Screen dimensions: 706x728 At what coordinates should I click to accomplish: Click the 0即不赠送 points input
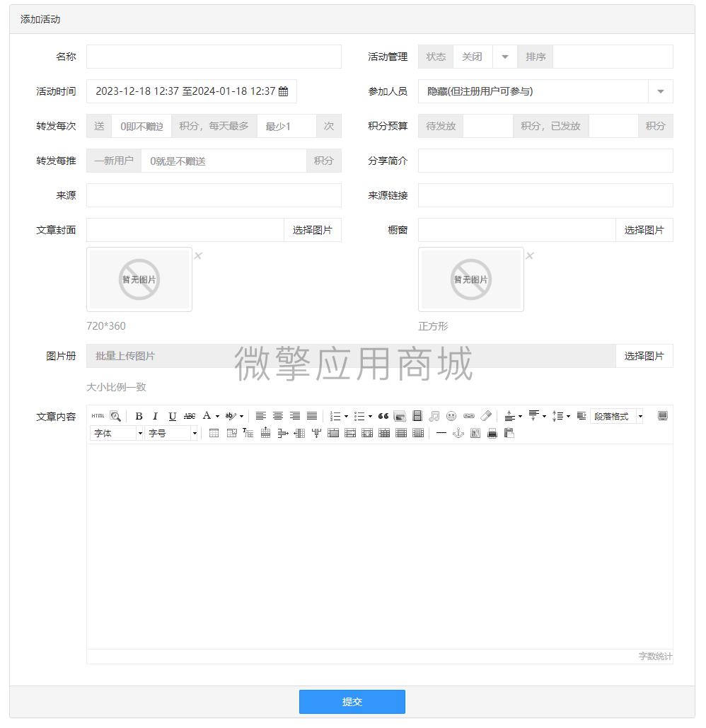pos(141,126)
